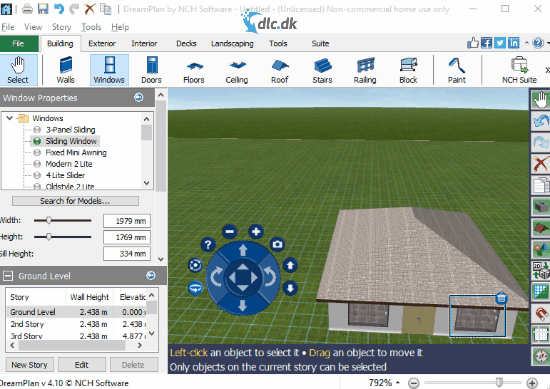The width and height of the screenshot is (550, 389).
Task: Click the story Edit button
Action: (x=82, y=365)
